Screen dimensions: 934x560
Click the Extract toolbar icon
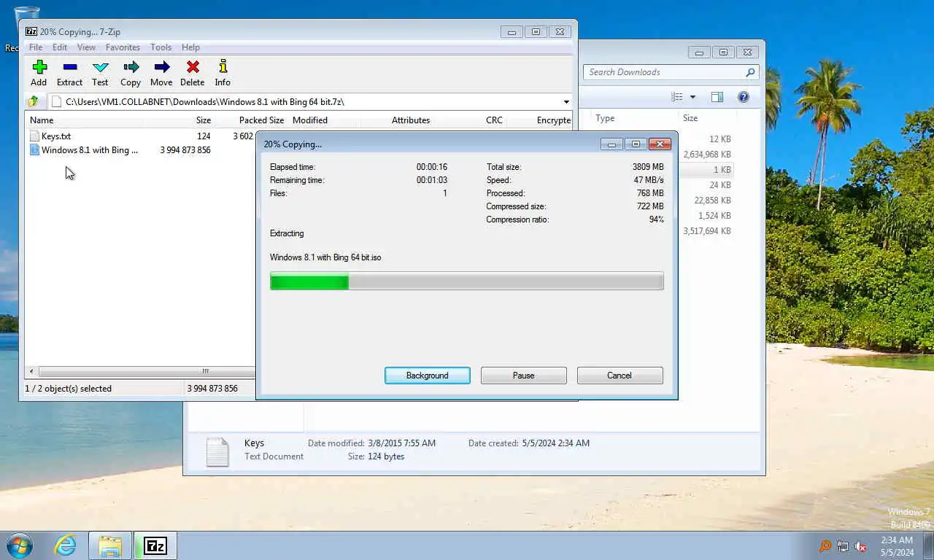(x=69, y=73)
